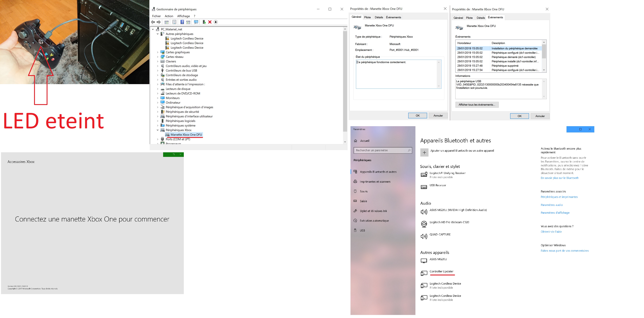
Task: Toggle the show/hide console tree toolbar icon
Action: click(x=167, y=22)
